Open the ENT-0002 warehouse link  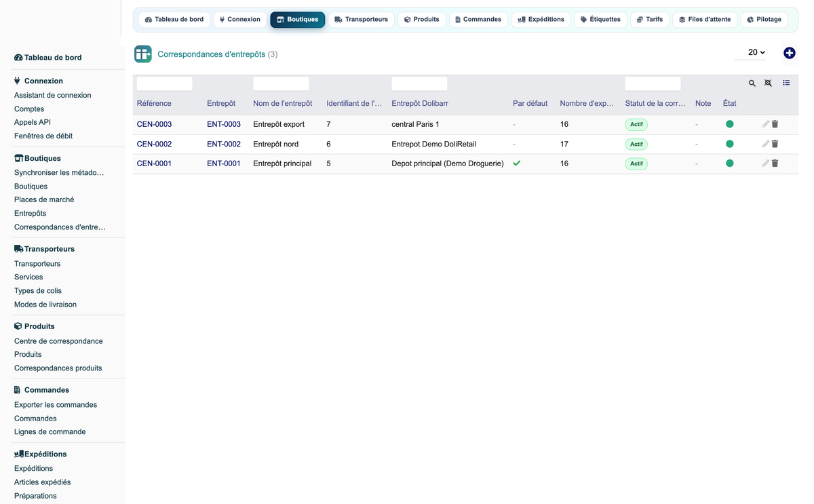tap(224, 144)
